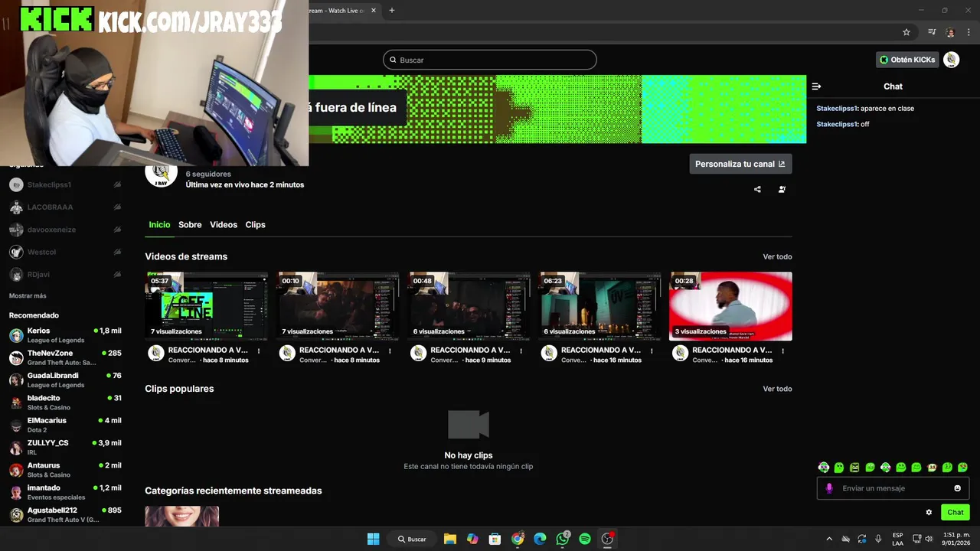Click the share icon below Personaliza tu canal
The height and width of the screenshot is (551, 980).
pos(757,189)
